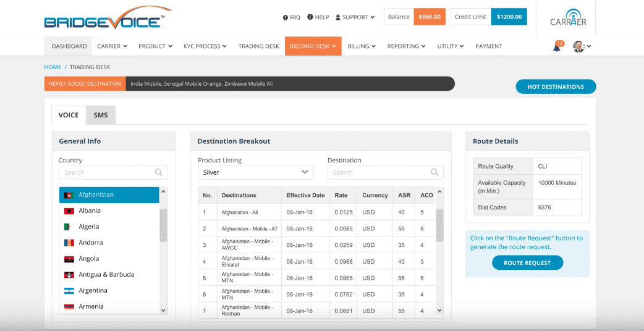Open the FAQ question mark link

(291, 17)
